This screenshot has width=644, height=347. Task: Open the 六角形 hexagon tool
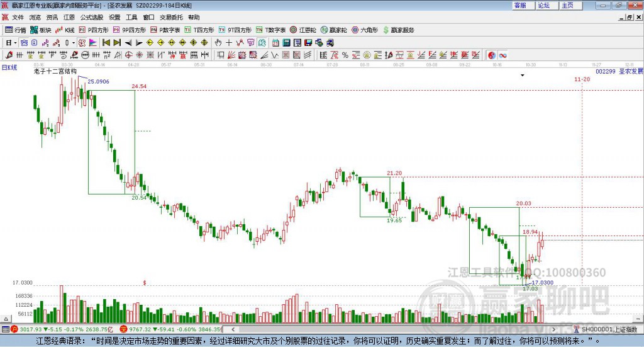click(x=365, y=30)
